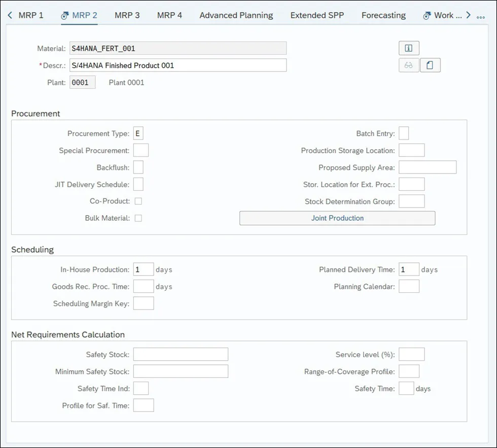
Task: Click the Profile for Saf. Time field
Action: click(x=143, y=405)
